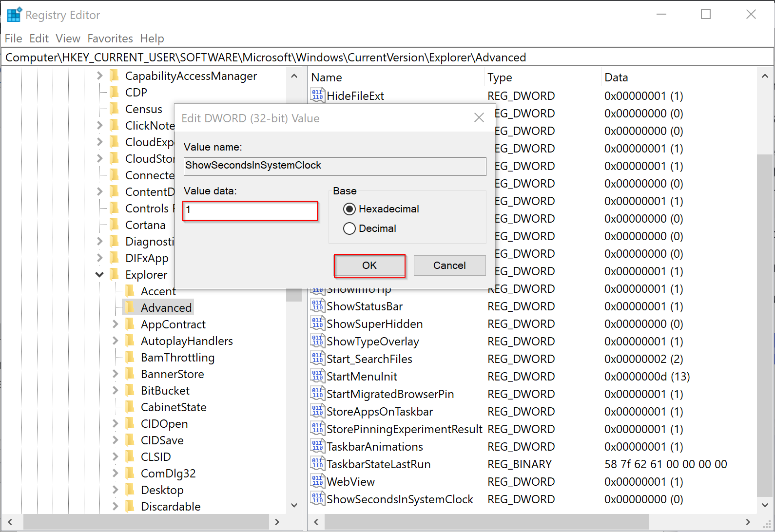Click the Advanced folder icon
Viewport: 775px width, 532px height.
pyautogui.click(x=130, y=307)
